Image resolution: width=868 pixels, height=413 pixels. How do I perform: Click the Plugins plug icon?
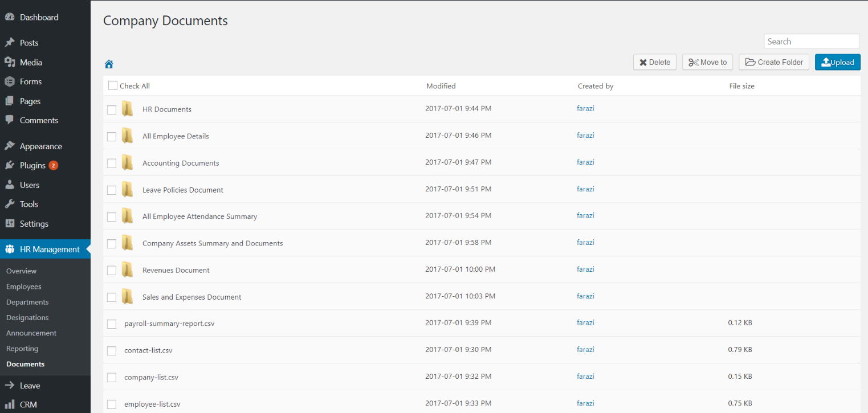pyautogui.click(x=10, y=165)
